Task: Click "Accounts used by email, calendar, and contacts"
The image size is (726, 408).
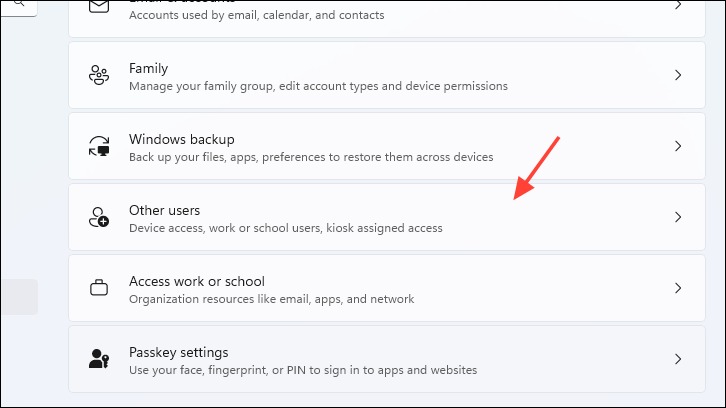Action: click(257, 15)
